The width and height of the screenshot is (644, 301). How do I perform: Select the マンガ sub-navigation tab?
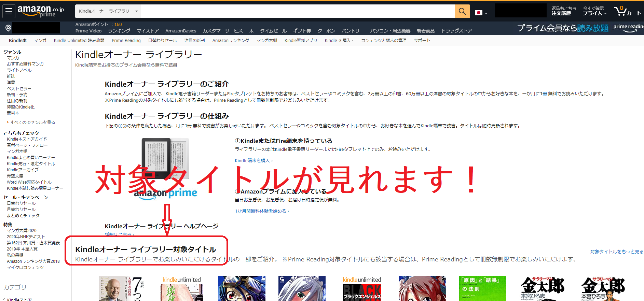click(x=40, y=40)
